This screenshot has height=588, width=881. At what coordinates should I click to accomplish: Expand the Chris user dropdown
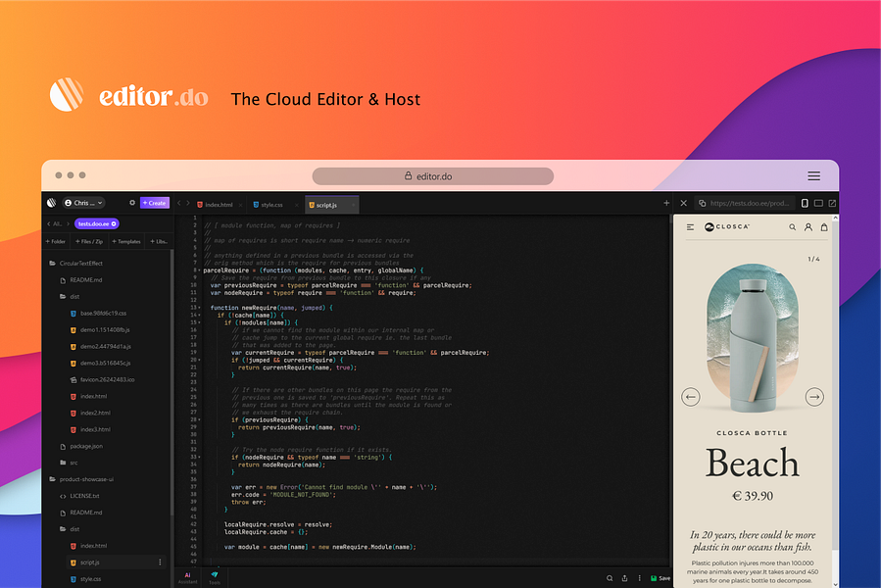(83, 203)
